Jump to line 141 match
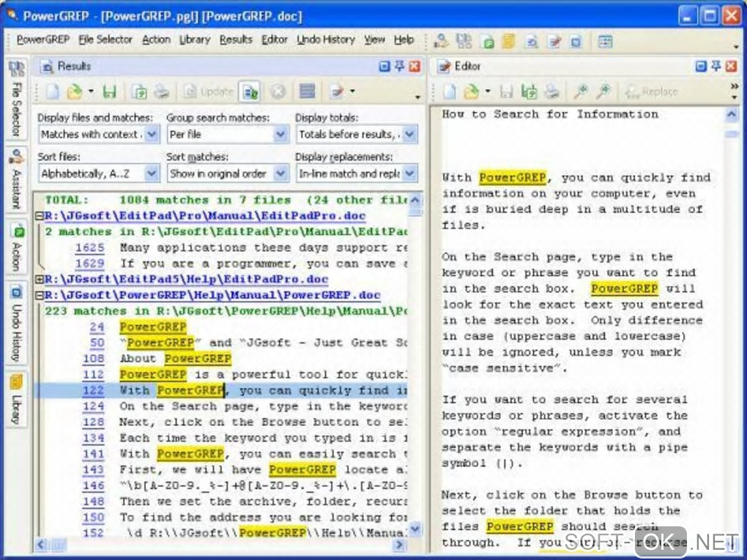This screenshot has height=560, width=747. pyautogui.click(x=93, y=454)
